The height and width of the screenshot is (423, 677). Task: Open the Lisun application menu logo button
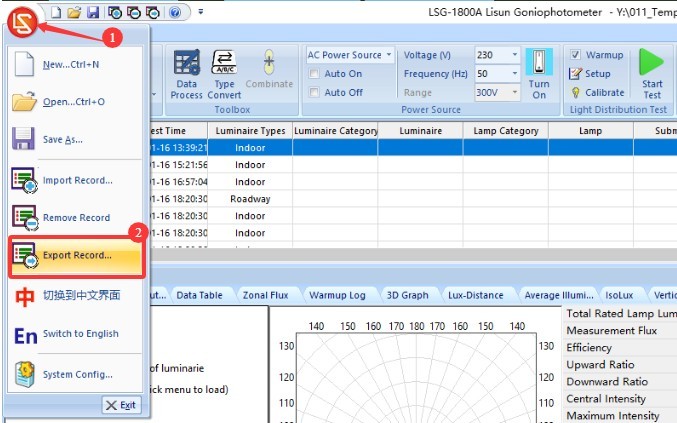point(22,22)
